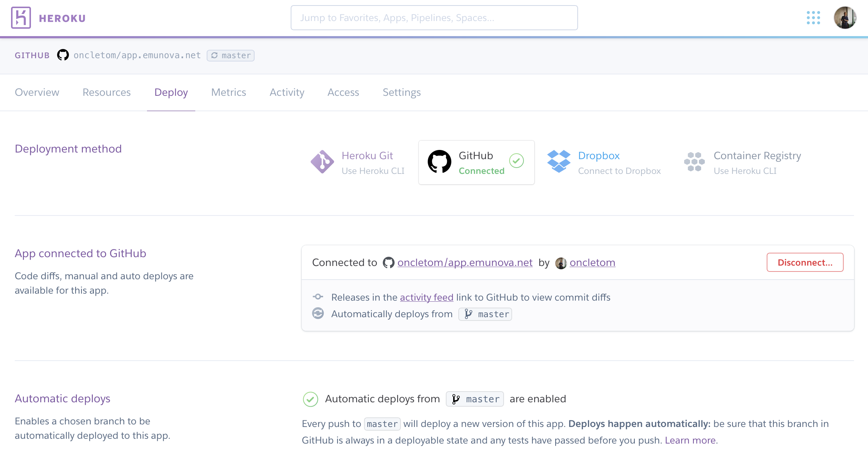Toggle the automatic deploys green checkmark
The width and height of the screenshot is (868, 459).
[x=310, y=399]
